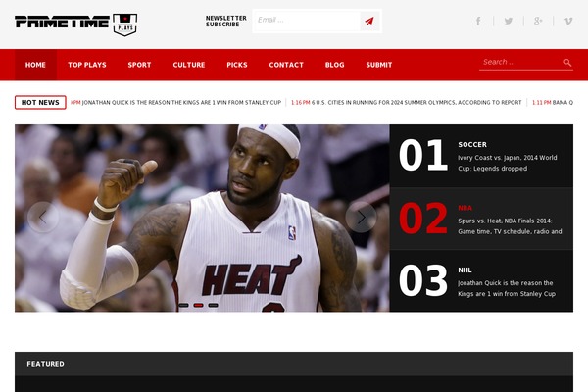
Task: Open the Google Plus social icon
Action: point(538,21)
